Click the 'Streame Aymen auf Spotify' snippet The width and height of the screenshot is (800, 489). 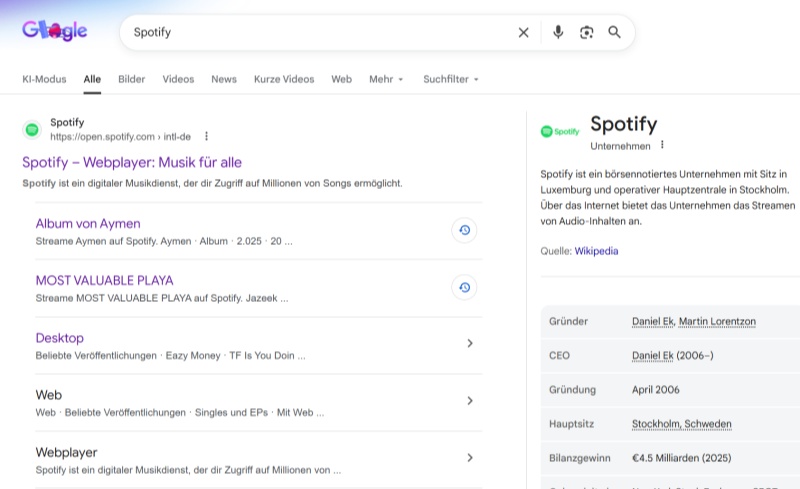click(164, 241)
